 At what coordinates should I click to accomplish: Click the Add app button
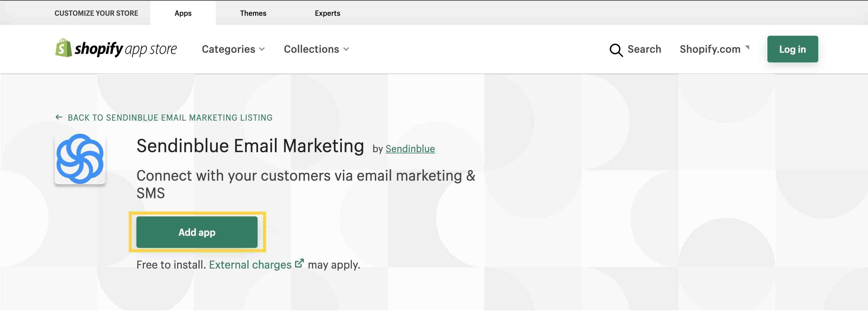coord(197,232)
